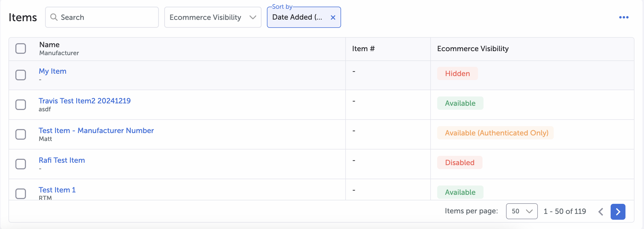Expand the items per page dropdown
The image size is (644, 229).
[x=521, y=211]
